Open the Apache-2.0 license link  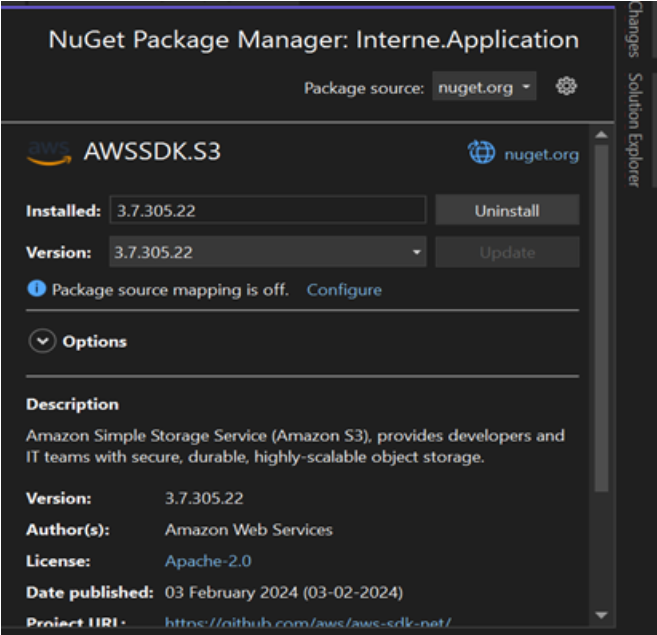[x=208, y=561]
